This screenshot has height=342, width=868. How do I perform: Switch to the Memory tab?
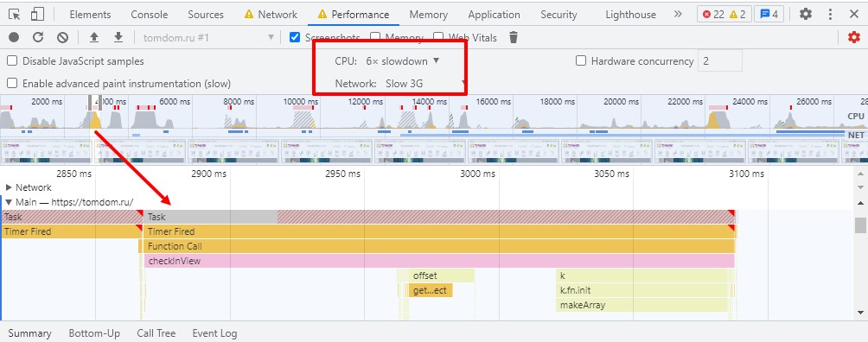point(429,15)
